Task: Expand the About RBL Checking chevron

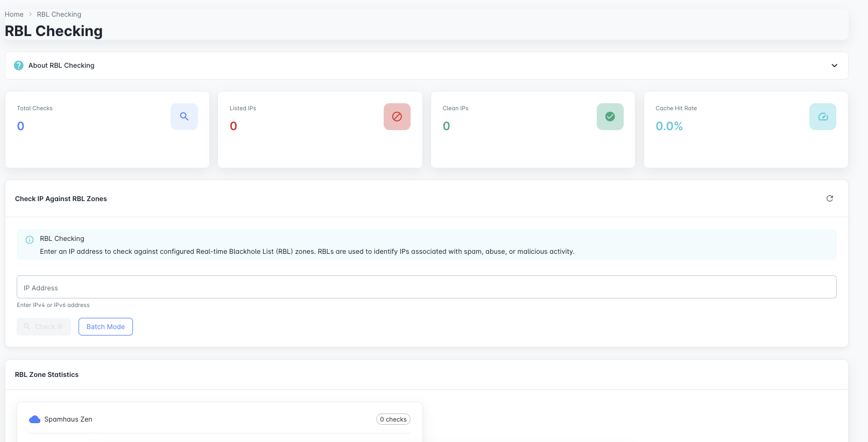Action: [834, 66]
